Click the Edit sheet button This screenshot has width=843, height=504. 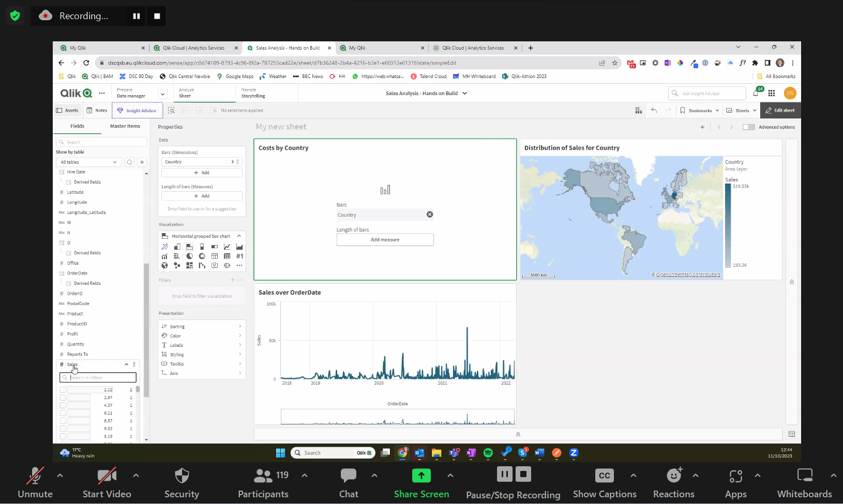780,110
